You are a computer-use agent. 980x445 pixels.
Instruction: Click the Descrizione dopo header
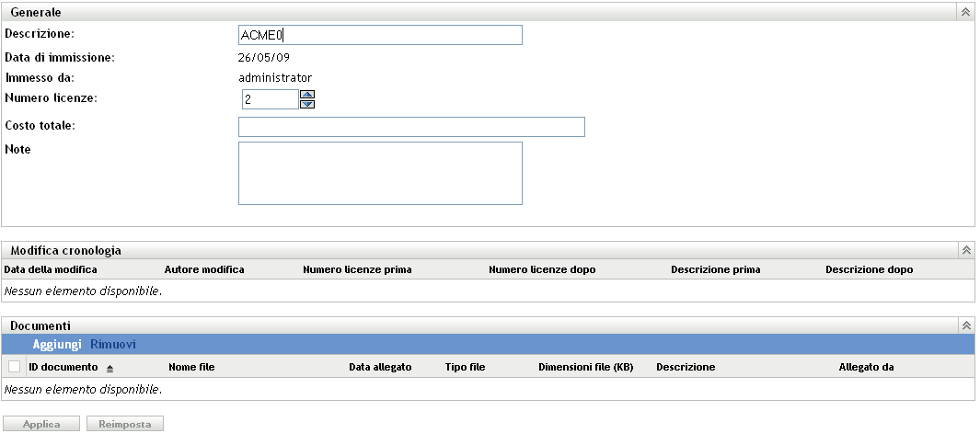(869, 269)
